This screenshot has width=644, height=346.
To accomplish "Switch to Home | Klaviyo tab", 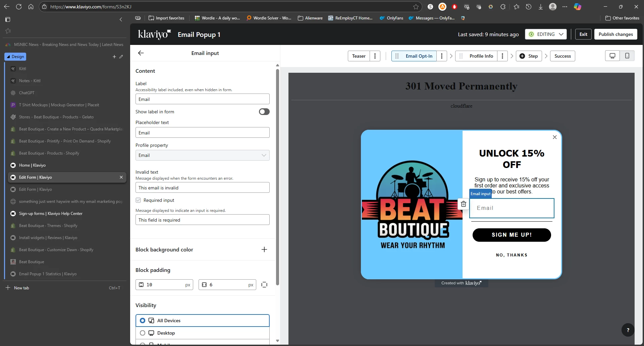I will coord(67,165).
